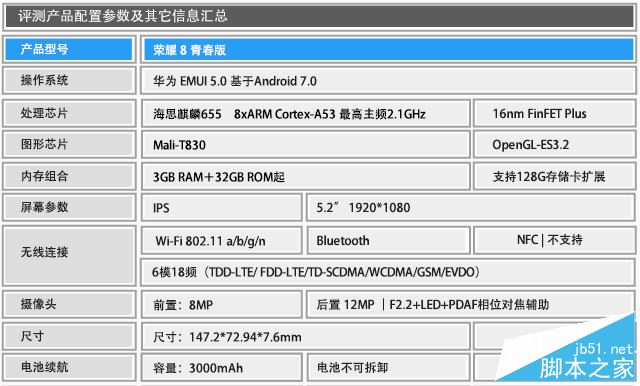The height and width of the screenshot is (386, 640).
Task: Click the 'NFC | 不支持' cell
Action: [554, 240]
